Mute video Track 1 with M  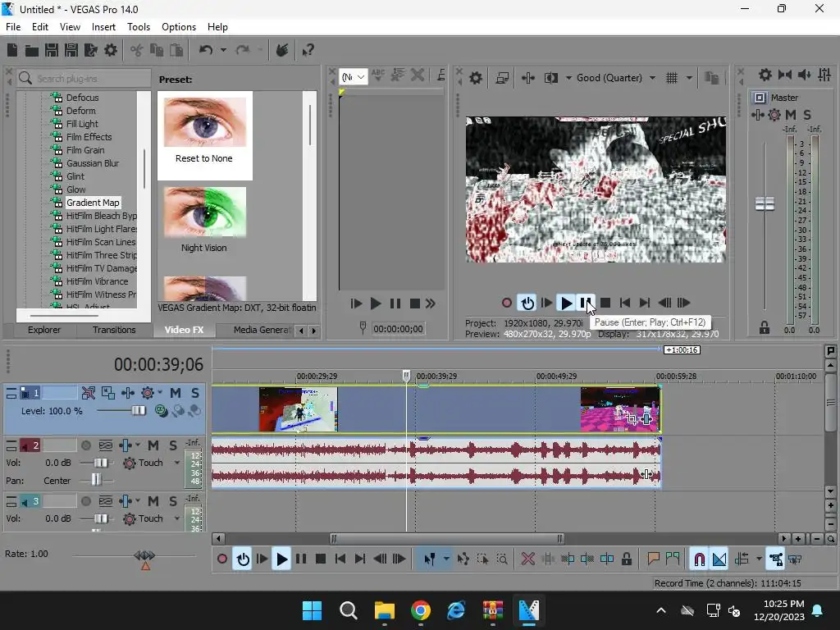pyautogui.click(x=176, y=393)
